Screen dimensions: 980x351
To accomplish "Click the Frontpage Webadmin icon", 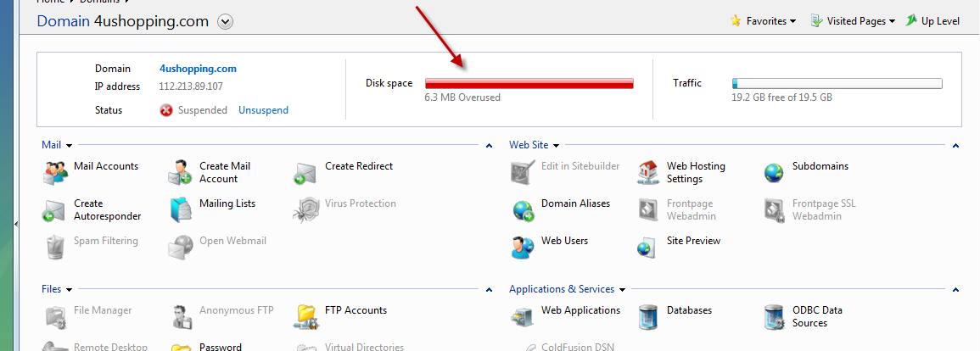I will [649, 210].
